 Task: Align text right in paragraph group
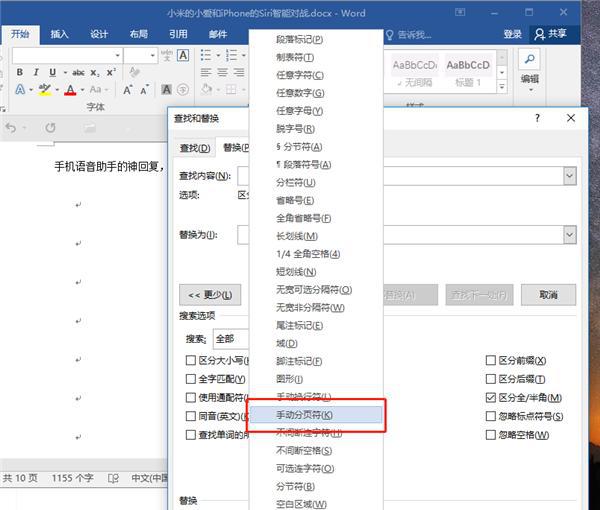[x=239, y=72]
